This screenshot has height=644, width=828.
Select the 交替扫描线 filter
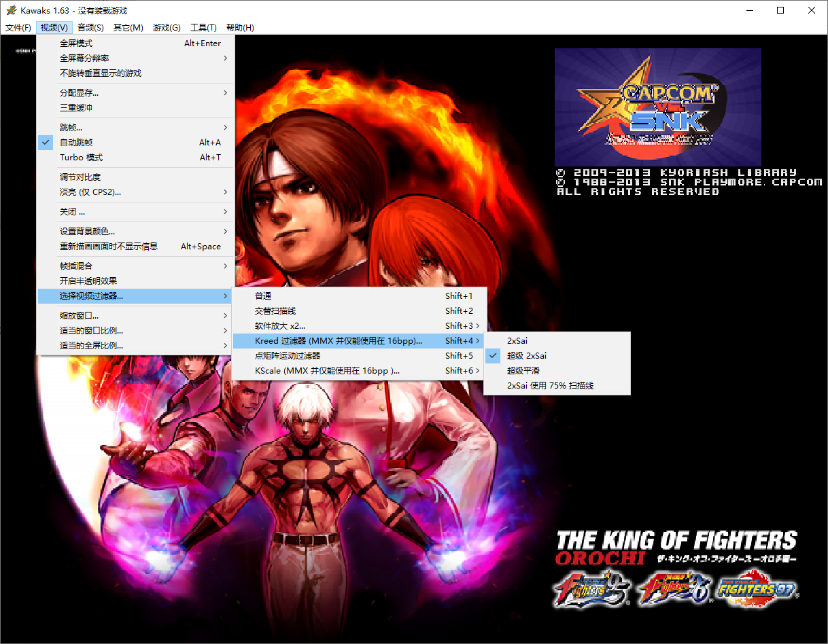(360, 311)
